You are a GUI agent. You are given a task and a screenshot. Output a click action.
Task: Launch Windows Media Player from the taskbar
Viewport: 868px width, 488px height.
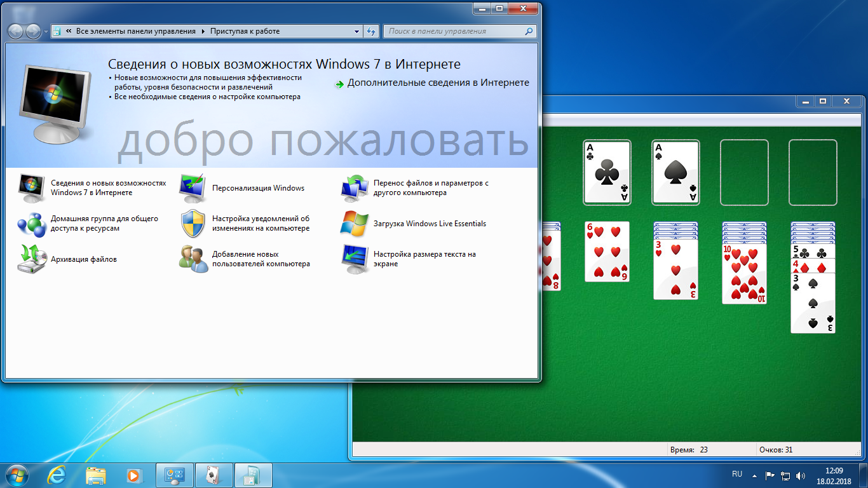pyautogui.click(x=133, y=475)
